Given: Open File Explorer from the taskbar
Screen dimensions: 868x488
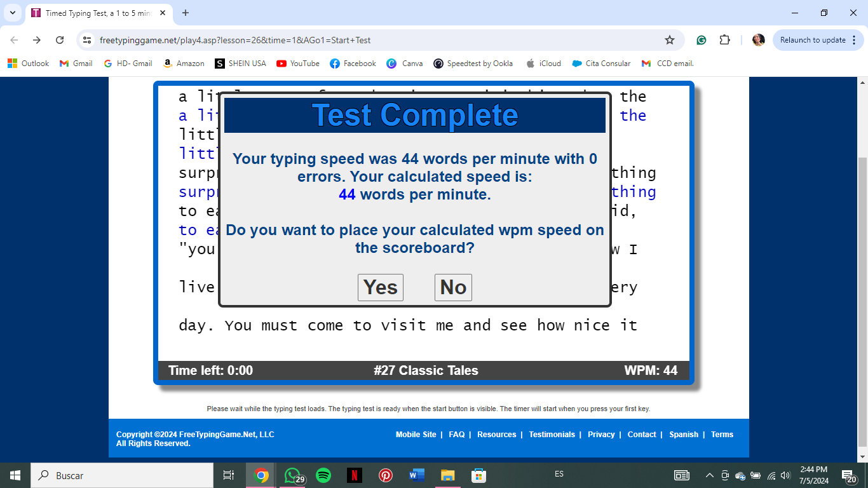Looking at the screenshot, I should click(448, 475).
